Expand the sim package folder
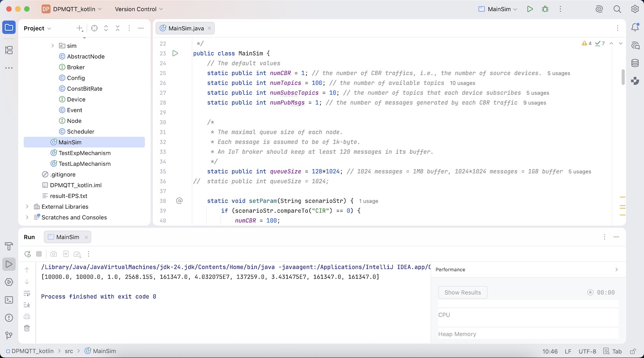644x358 pixels. [52, 46]
